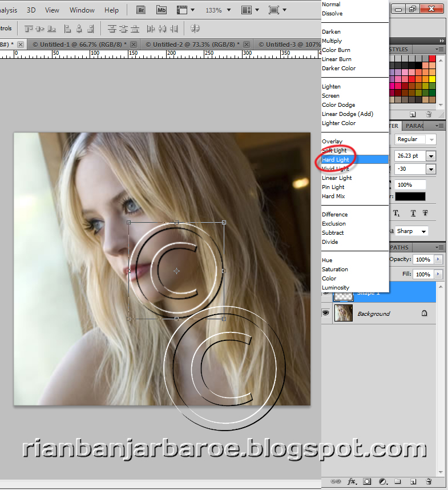Open the zoom level 133% dropdown
Image resolution: width=448 pixels, height=490 pixels.
[229, 10]
